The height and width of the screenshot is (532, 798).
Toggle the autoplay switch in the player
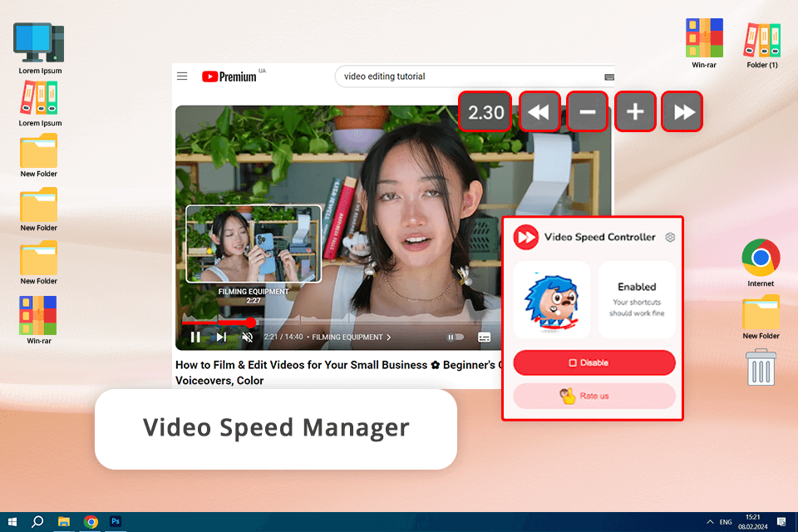click(x=455, y=337)
